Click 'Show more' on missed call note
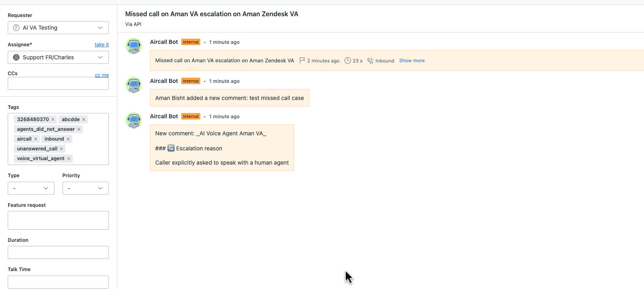Screen dimensions: 644x289 click(x=412, y=61)
